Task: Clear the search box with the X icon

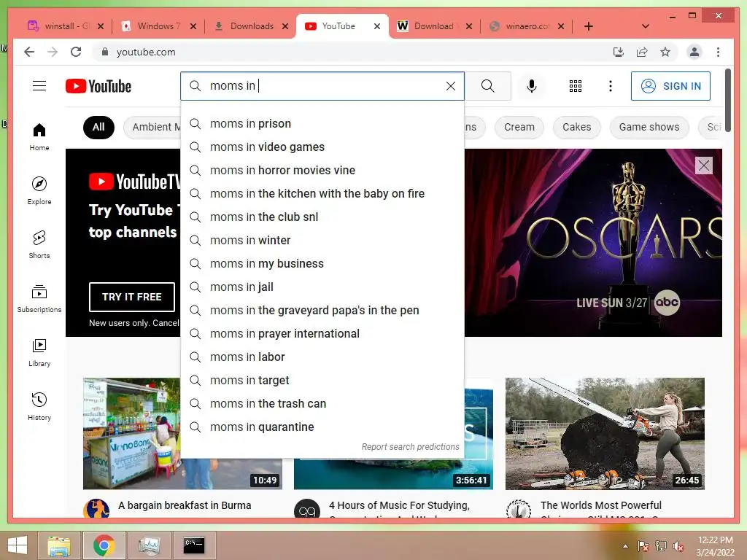Action: tap(450, 86)
